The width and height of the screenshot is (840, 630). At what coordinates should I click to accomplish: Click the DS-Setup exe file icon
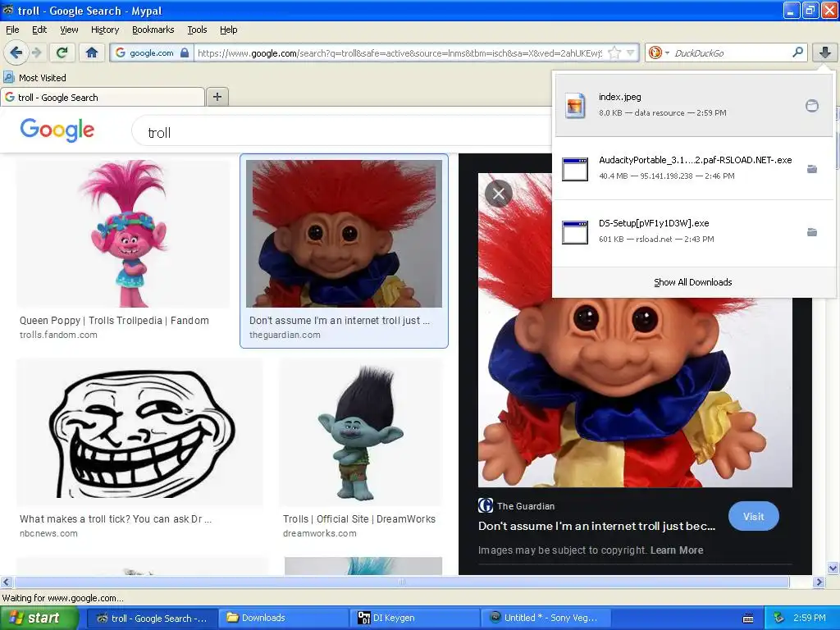click(x=575, y=232)
